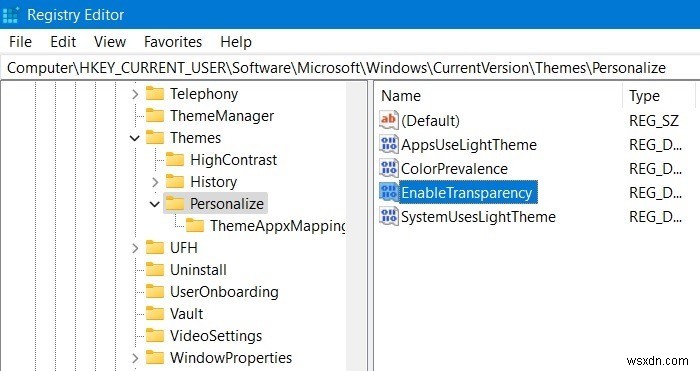Click the AppsUseLightTheme DWORD icon

coord(388,144)
